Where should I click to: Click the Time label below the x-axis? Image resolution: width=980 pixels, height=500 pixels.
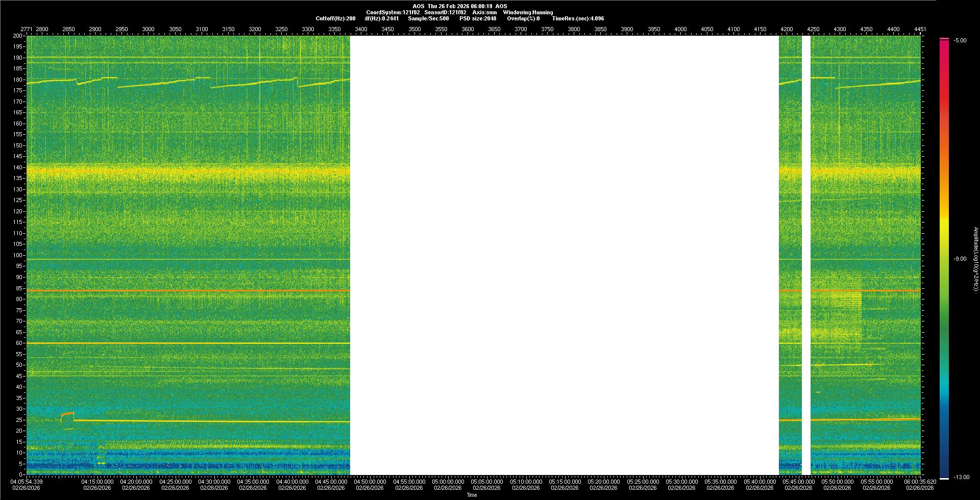pos(472,495)
